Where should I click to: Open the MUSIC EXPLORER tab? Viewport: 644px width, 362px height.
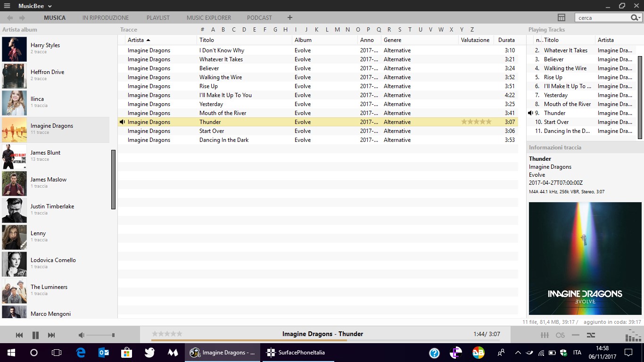coord(209,18)
